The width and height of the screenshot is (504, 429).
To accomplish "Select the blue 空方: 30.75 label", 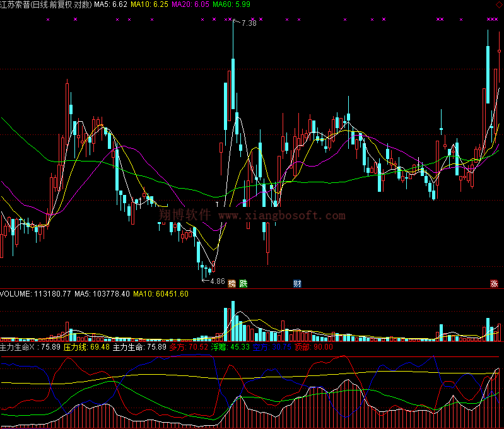I will pyautogui.click(x=272, y=348).
